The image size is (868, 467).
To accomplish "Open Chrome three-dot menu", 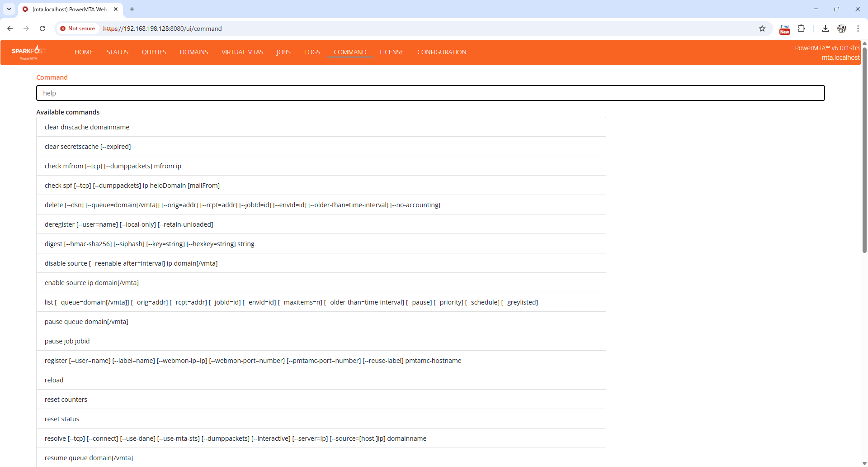I will [858, 29].
